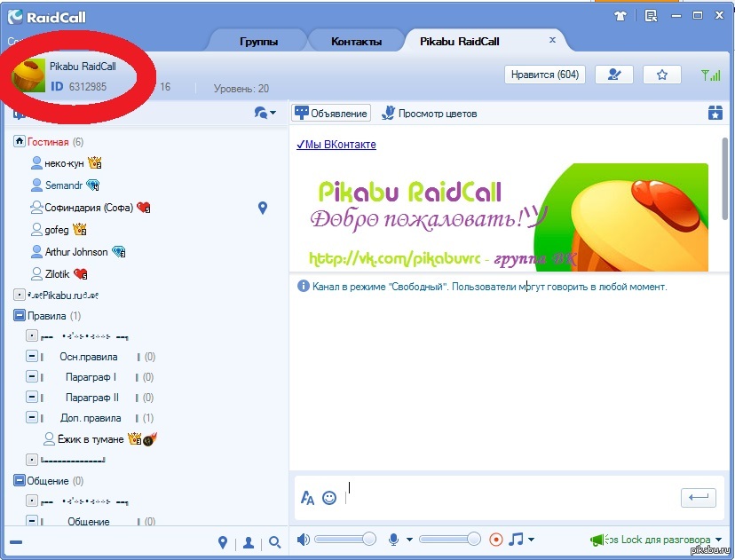
Task: Click the free mode channel notice text
Action: pyautogui.click(x=489, y=287)
